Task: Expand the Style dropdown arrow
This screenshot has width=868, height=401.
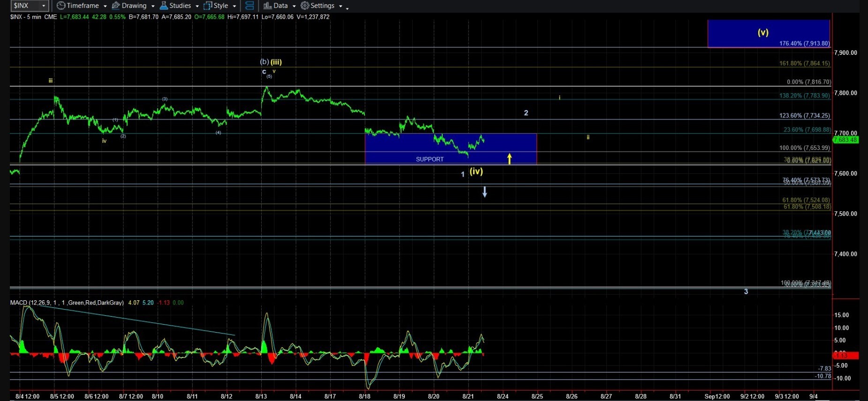Action: click(234, 6)
